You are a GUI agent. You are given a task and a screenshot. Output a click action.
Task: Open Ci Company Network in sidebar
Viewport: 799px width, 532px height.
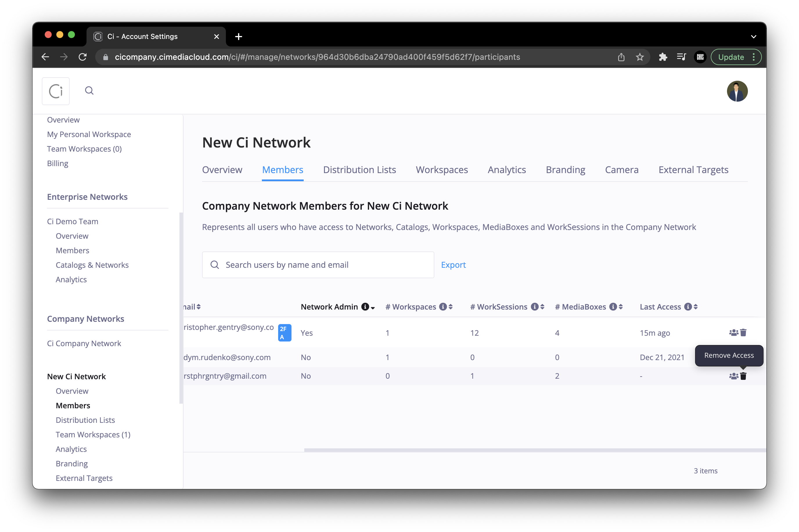pyautogui.click(x=84, y=343)
